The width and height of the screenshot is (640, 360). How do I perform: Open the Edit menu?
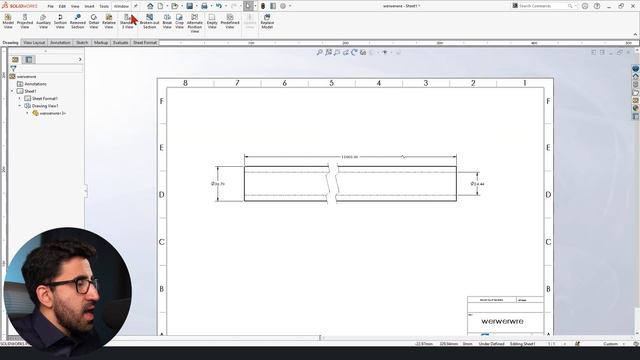click(x=62, y=6)
